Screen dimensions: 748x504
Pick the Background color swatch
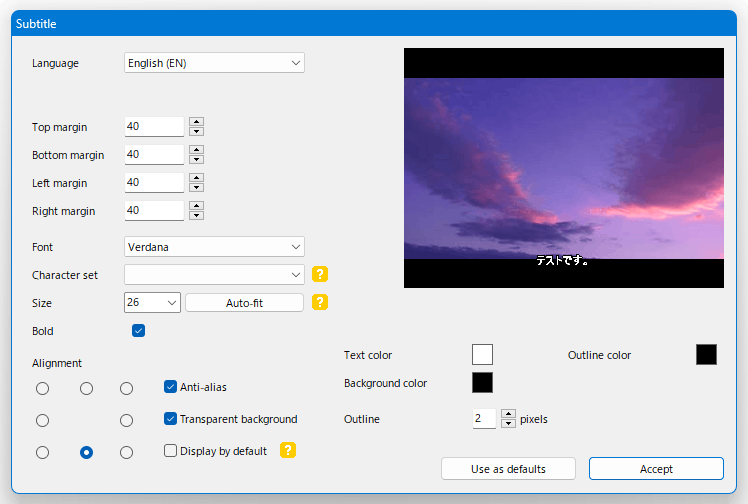482,382
